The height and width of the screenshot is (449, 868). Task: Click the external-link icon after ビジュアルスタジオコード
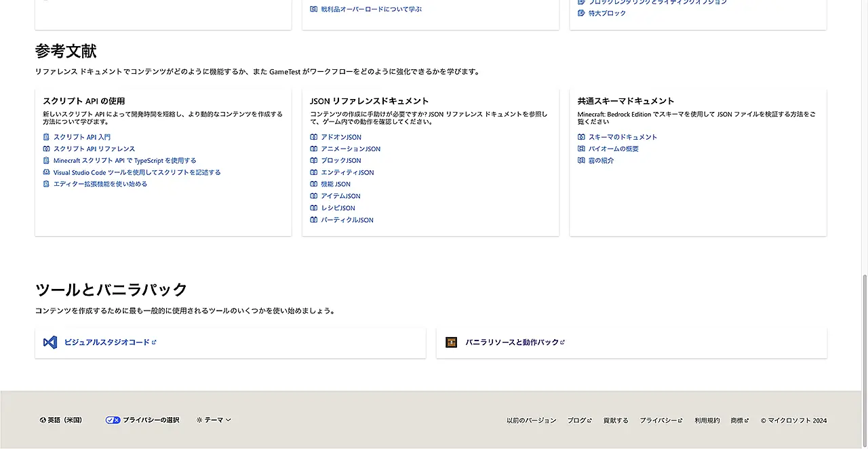[x=154, y=343]
